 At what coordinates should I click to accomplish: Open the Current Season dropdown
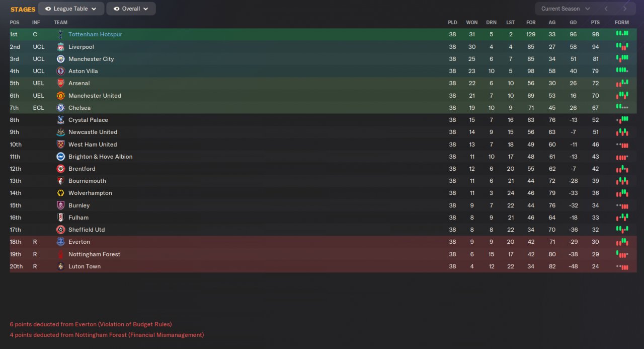pyautogui.click(x=566, y=9)
